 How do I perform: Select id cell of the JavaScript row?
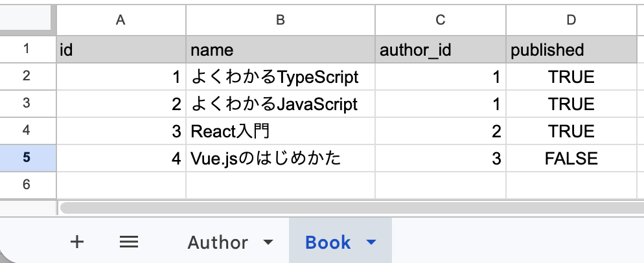(121, 104)
